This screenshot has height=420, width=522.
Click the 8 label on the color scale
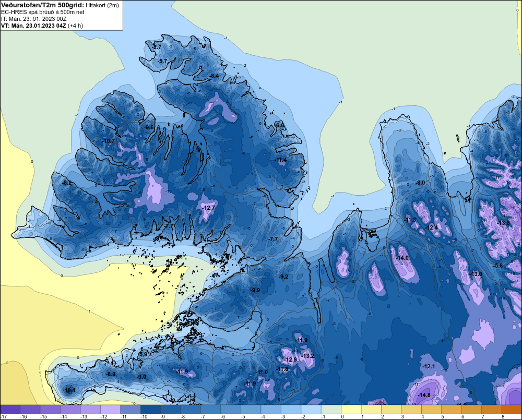click(503, 417)
